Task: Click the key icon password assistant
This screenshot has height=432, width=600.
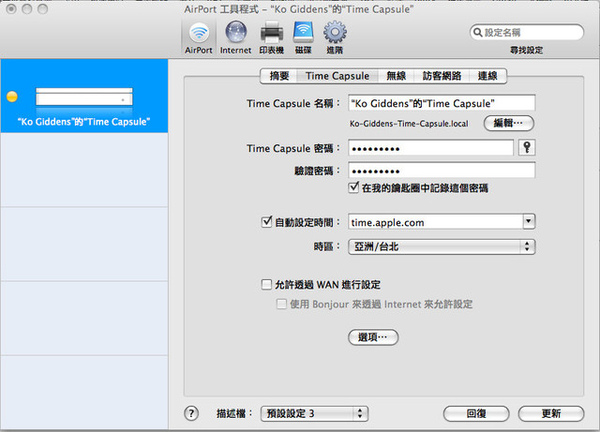Action: (527, 148)
